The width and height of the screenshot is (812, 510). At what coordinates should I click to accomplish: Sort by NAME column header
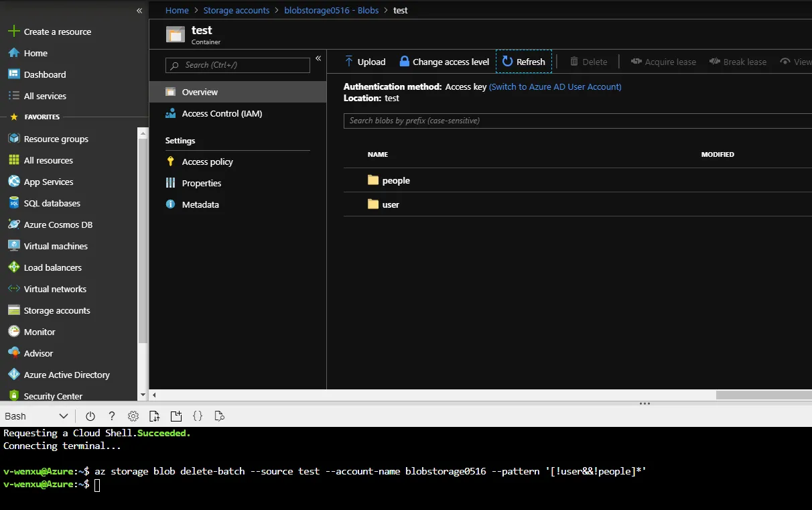tap(378, 154)
